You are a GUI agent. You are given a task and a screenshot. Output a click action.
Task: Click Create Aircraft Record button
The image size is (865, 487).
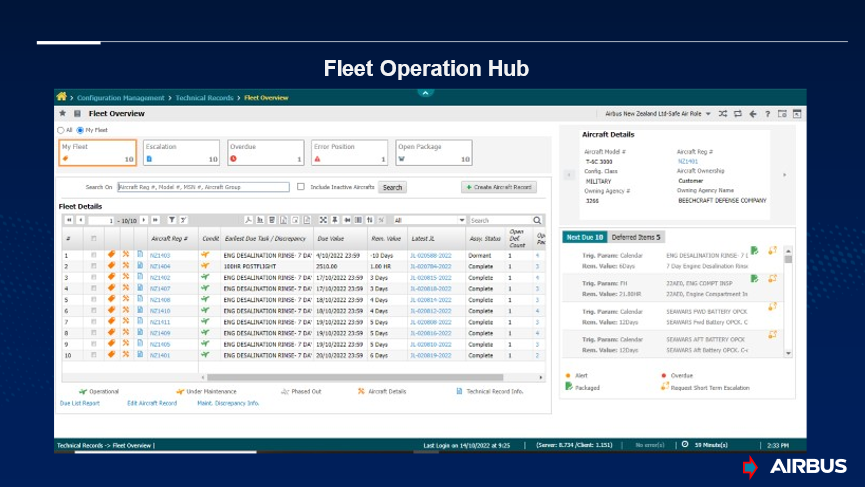pos(499,187)
